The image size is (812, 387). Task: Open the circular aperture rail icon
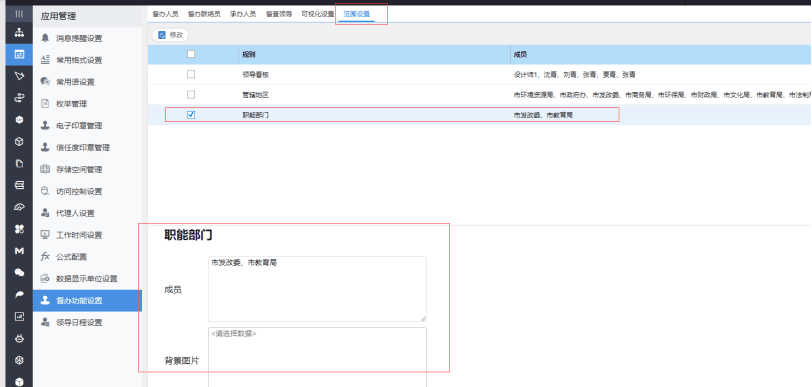click(19, 360)
